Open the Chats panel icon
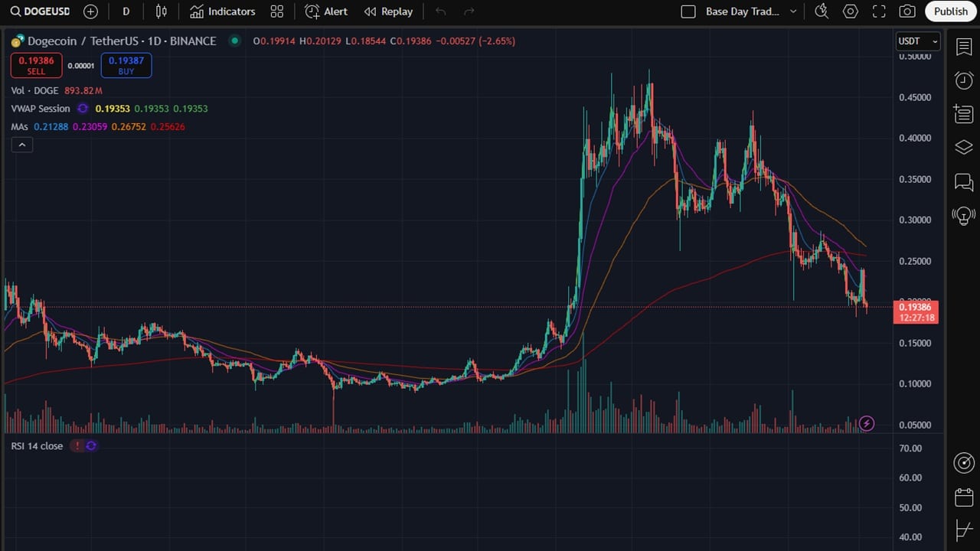Screen dimensions: 980x551 pyautogui.click(x=964, y=182)
